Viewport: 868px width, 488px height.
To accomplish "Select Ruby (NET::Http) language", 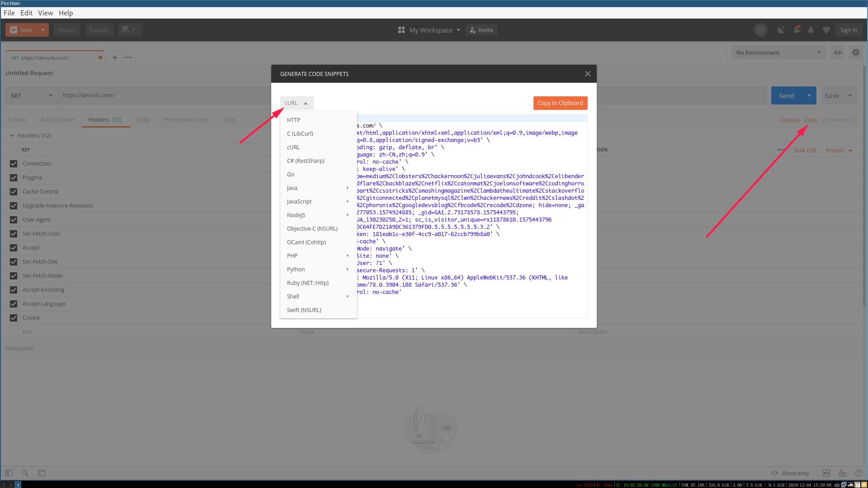I will (319, 283).
